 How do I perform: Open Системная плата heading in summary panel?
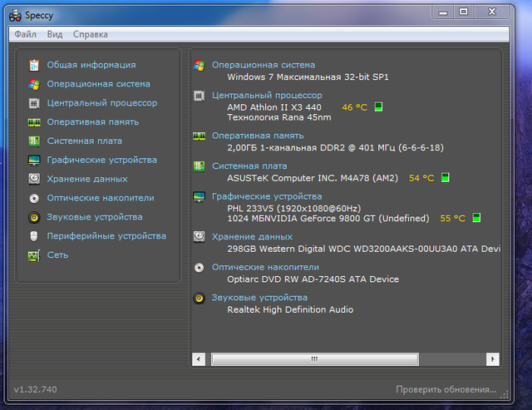click(x=249, y=166)
